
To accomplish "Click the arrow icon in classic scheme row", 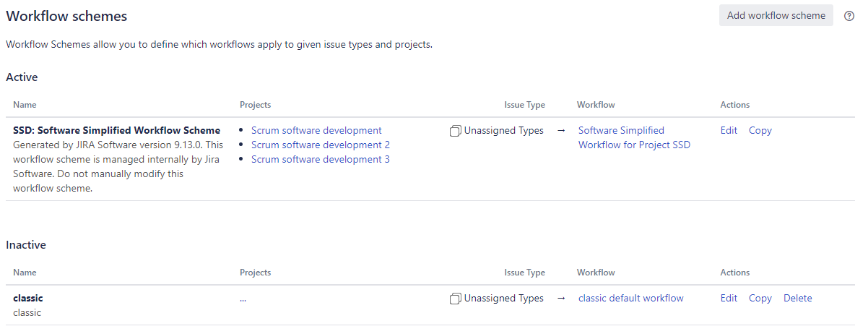I will [561, 299].
